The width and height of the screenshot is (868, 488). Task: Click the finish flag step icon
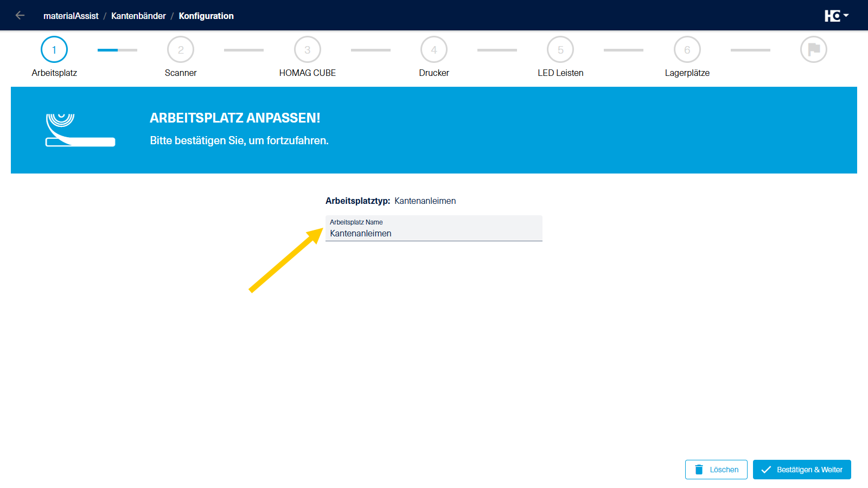tap(814, 49)
